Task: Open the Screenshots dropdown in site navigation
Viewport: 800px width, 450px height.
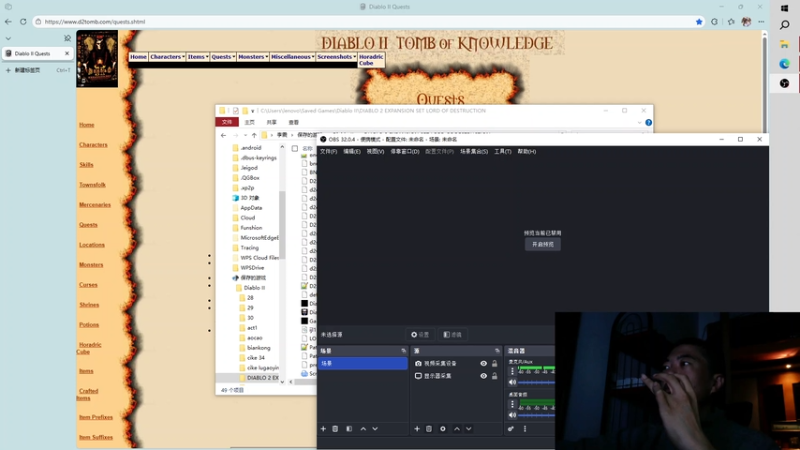Action: [336, 57]
